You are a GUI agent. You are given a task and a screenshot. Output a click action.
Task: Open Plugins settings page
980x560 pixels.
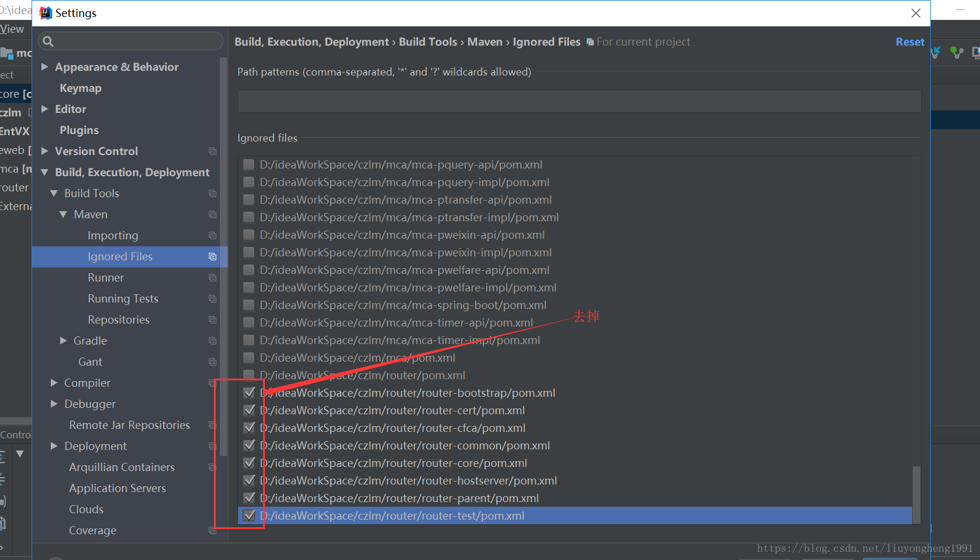click(x=79, y=130)
